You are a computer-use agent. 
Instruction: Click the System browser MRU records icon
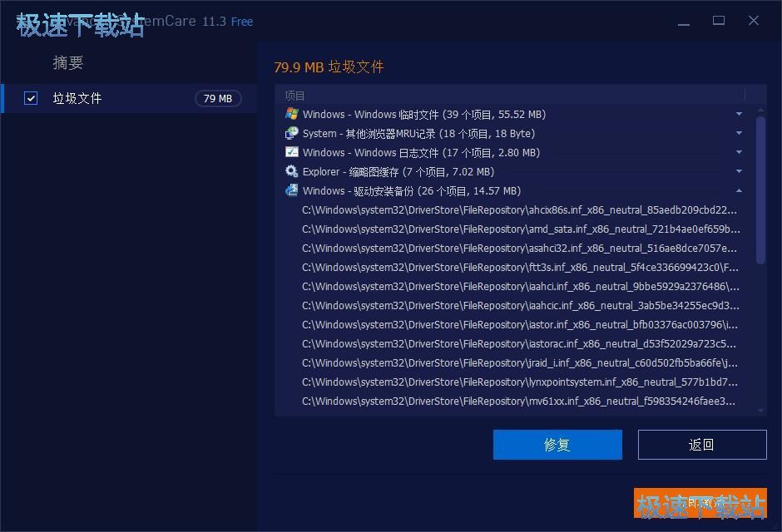pos(292,133)
